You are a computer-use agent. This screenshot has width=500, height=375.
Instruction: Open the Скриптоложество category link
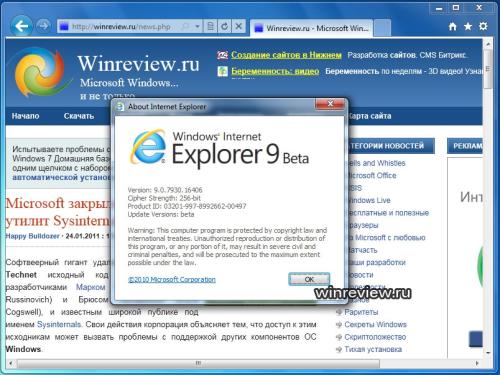(x=375, y=337)
